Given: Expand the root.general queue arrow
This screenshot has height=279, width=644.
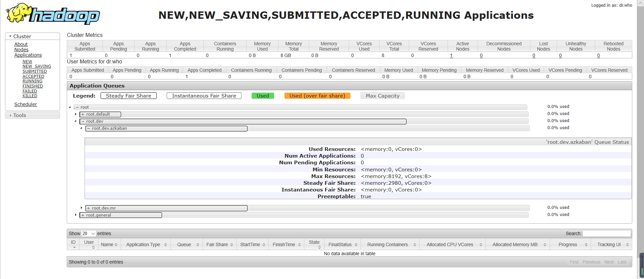Looking at the screenshot, I should click(76, 215).
